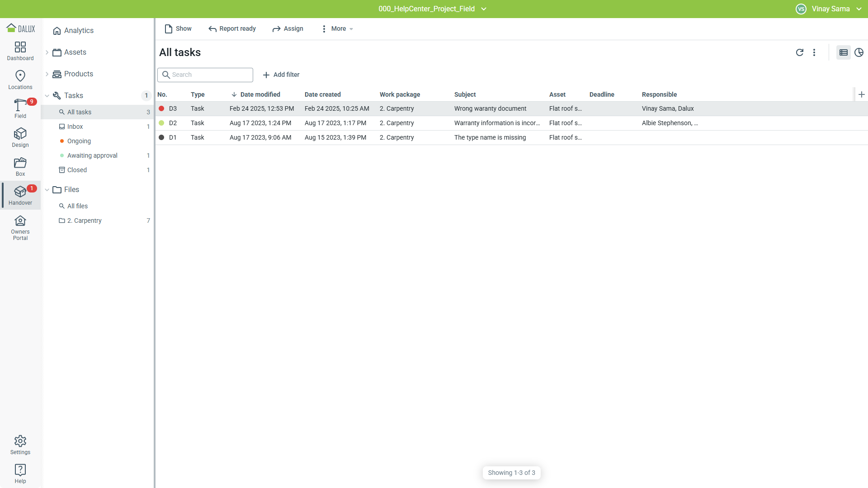Screen dimensions: 868x488
Task: Open the Closed tasks list
Action: (77, 170)
